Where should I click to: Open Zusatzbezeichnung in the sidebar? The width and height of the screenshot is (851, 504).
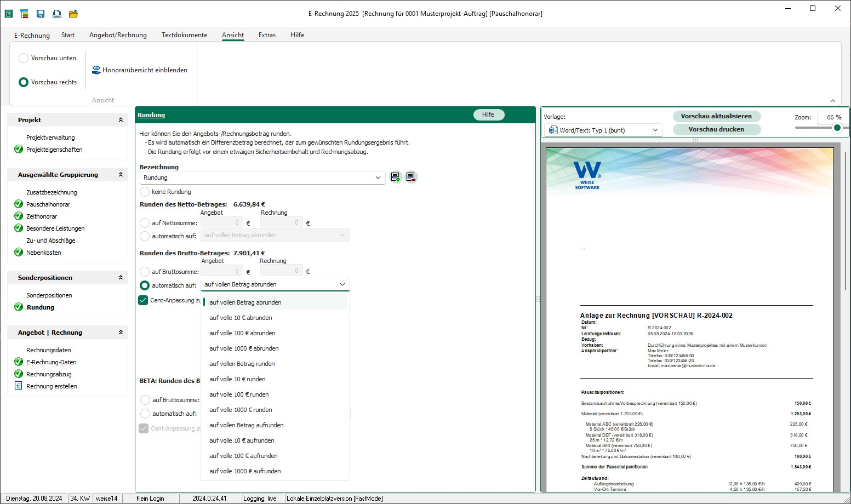click(52, 192)
